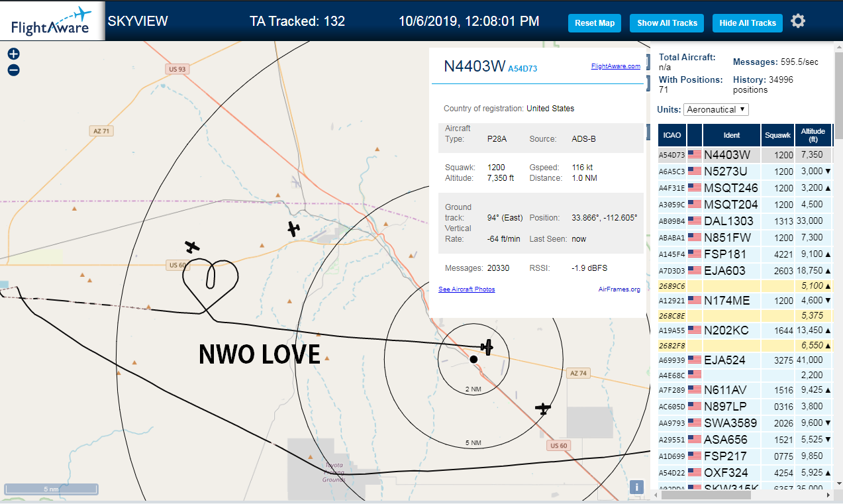
Task: Select the highlighted 2689C6 row
Action: [x=745, y=286]
